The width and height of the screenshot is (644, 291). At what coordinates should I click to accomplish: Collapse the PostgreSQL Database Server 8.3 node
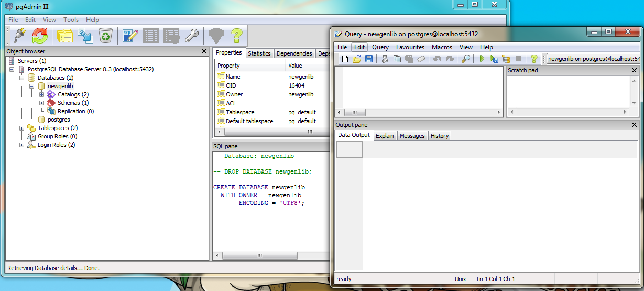click(x=12, y=69)
